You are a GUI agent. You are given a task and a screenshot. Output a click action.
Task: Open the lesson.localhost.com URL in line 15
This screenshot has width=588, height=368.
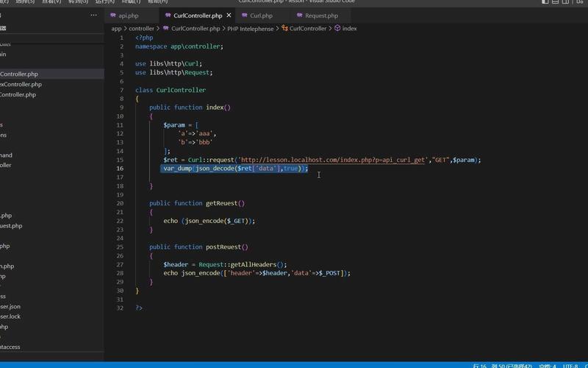(333, 160)
